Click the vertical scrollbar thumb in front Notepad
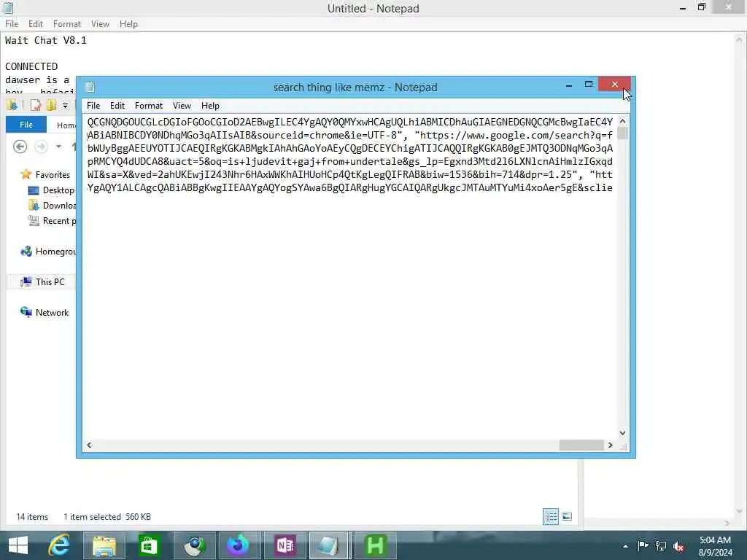The image size is (747, 560). 622,133
